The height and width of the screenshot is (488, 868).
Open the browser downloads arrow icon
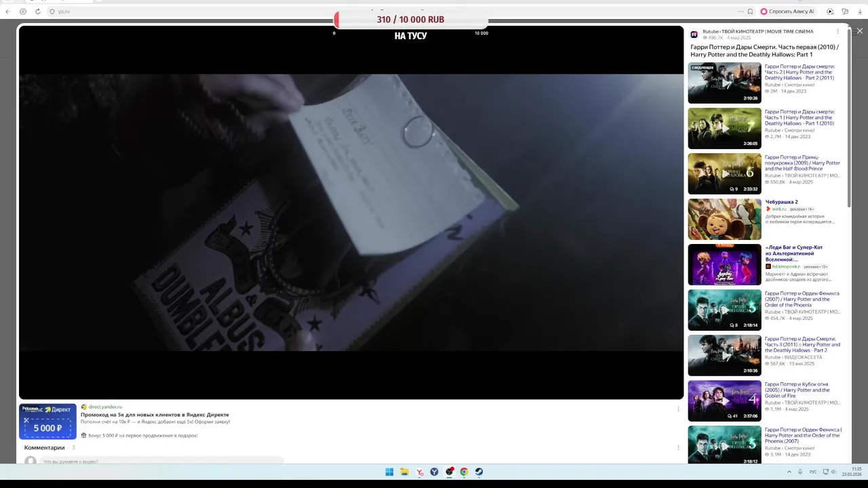tap(860, 12)
